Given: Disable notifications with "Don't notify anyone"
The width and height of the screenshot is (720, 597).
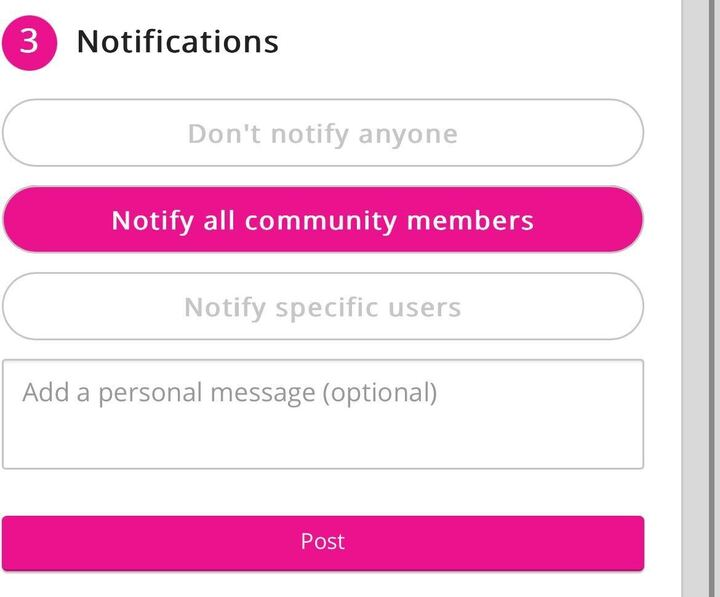Looking at the screenshot, I should click(x=322, y=133).
